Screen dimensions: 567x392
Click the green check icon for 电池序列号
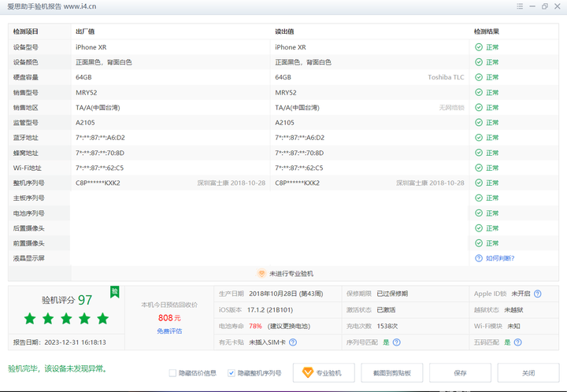click(x=479, y=213)
